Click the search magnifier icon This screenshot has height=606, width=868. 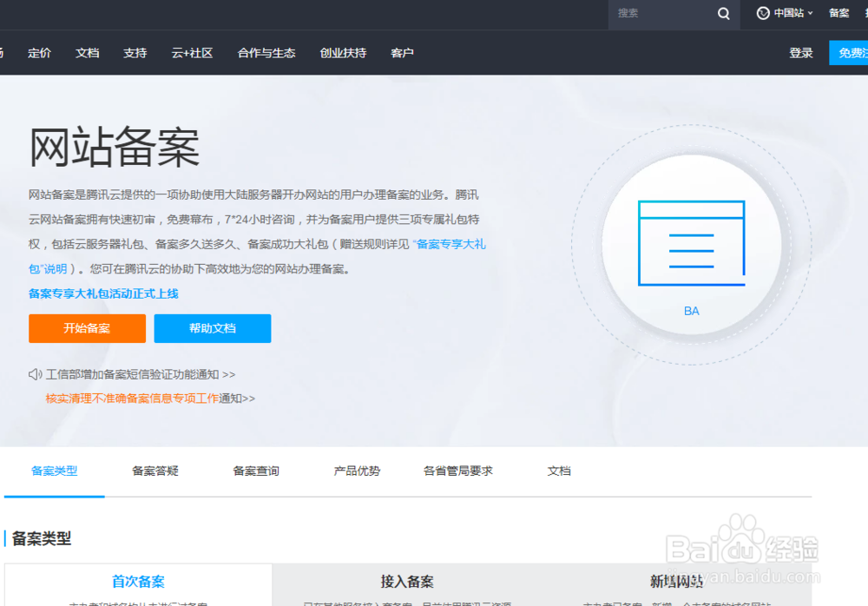point(724,13)
